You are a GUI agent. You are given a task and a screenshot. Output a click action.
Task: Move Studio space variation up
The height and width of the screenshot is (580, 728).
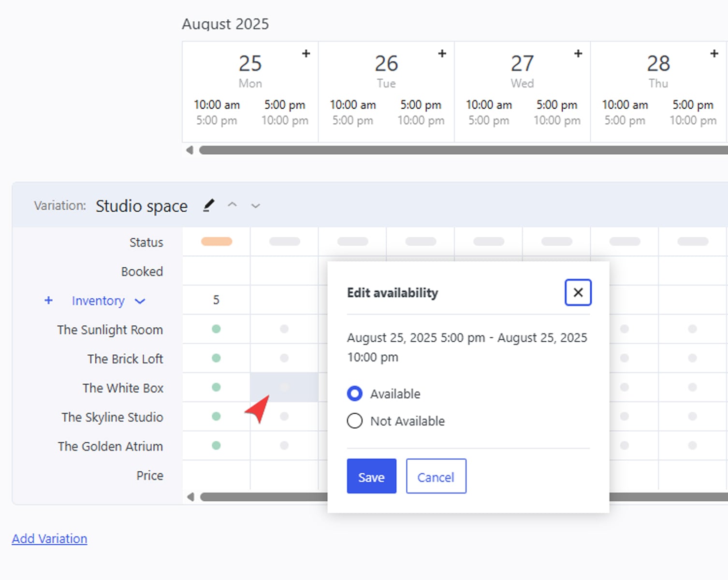(233, 205)
